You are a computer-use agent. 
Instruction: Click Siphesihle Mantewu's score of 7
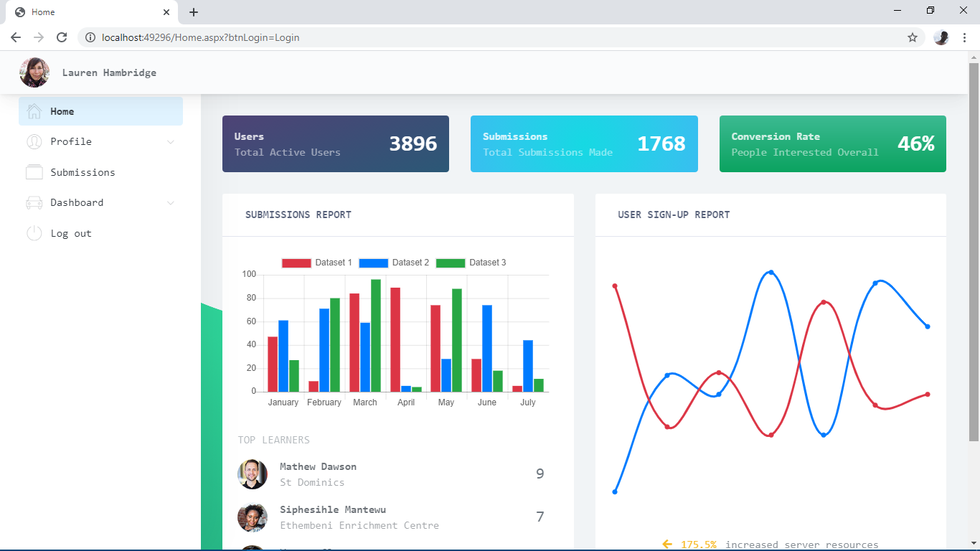coord(540,517)
